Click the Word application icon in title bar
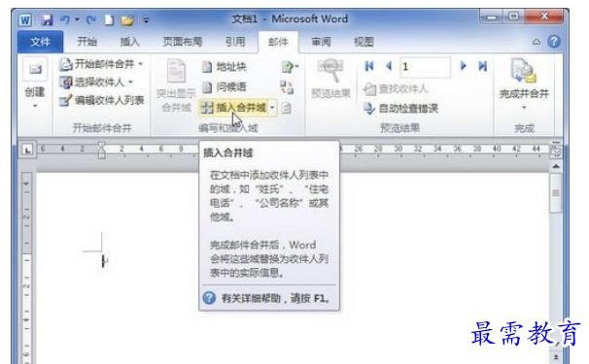The image size is (589, 364). pyautogui.click(x=25, y=19)
